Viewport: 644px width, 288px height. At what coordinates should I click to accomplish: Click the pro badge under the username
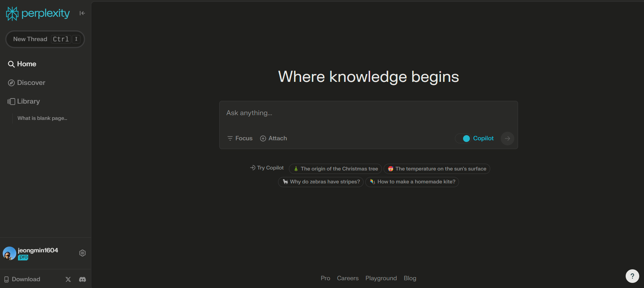pos(23,257)
